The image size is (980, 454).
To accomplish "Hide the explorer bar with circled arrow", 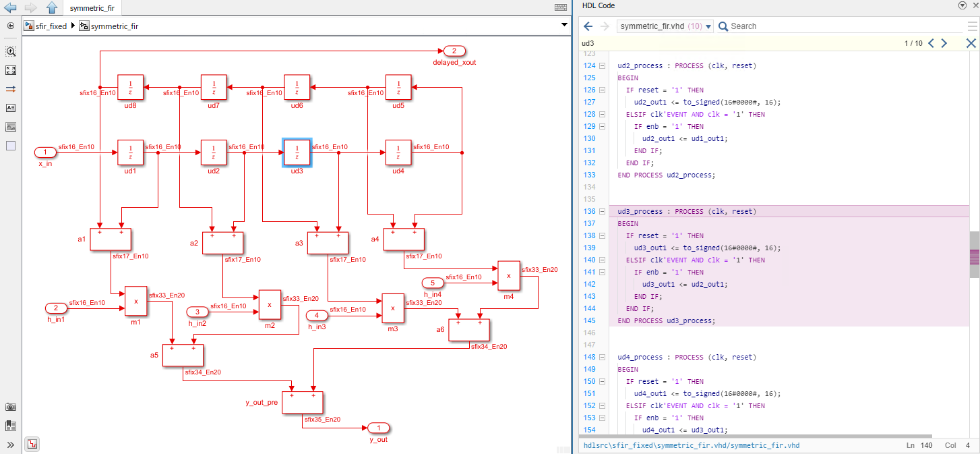I will (11, 26).
